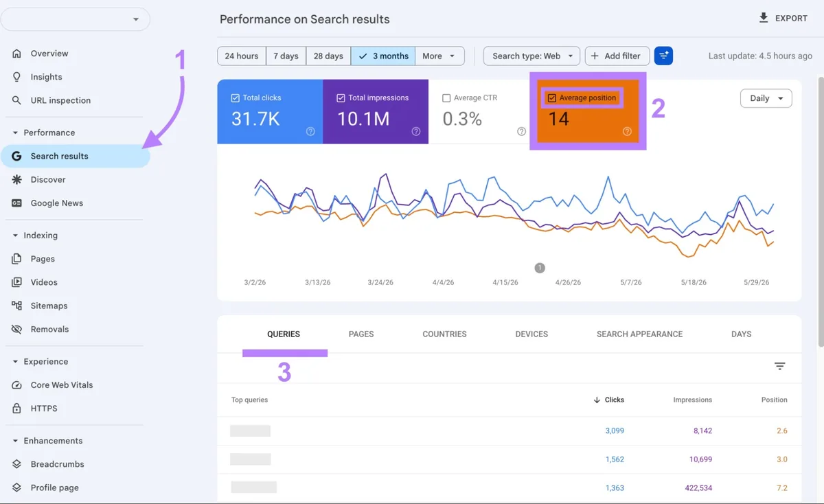The width and height of the screenshot is (824, 504).
Task: Open the Sitemaps link in sidebar
Action: pos(49,306)
